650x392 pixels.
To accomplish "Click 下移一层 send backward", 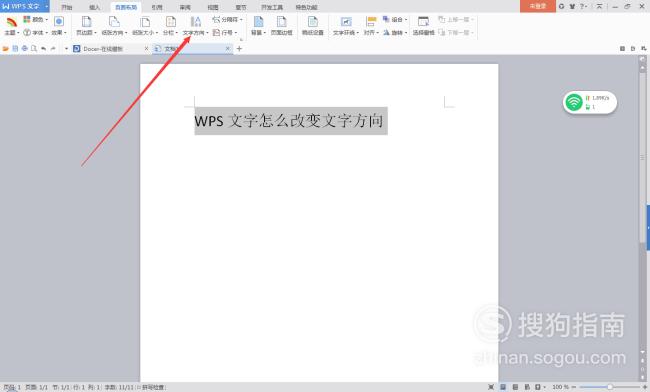I will pyautogui.click(x=456, y=32).
